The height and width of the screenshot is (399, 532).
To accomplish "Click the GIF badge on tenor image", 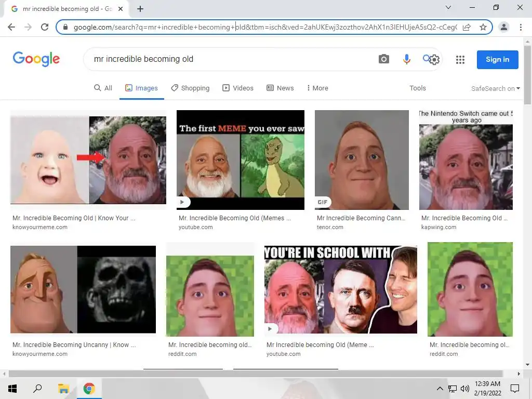I will (x=323, y=202).
